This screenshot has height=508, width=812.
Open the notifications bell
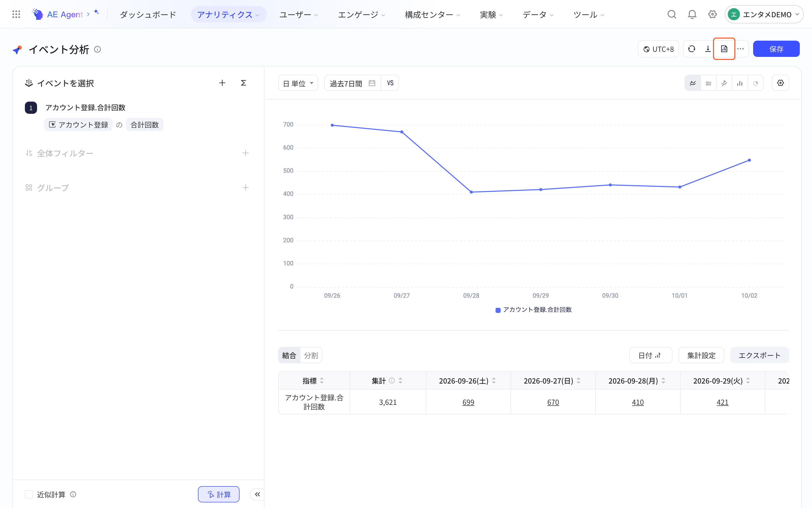692,14
